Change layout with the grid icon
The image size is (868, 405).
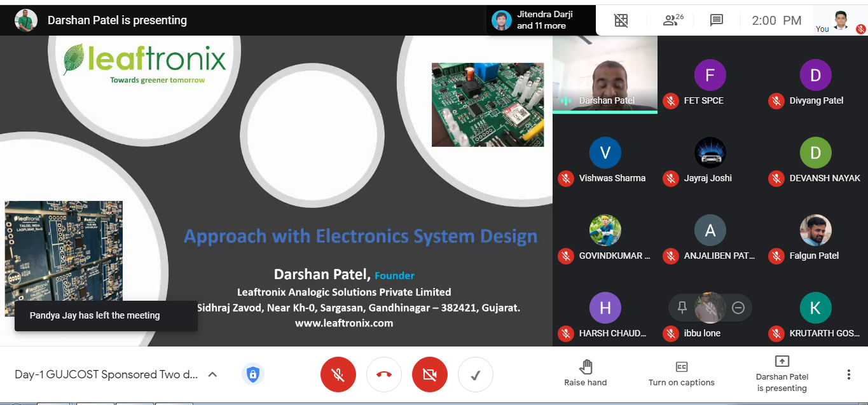coord(621,20)
